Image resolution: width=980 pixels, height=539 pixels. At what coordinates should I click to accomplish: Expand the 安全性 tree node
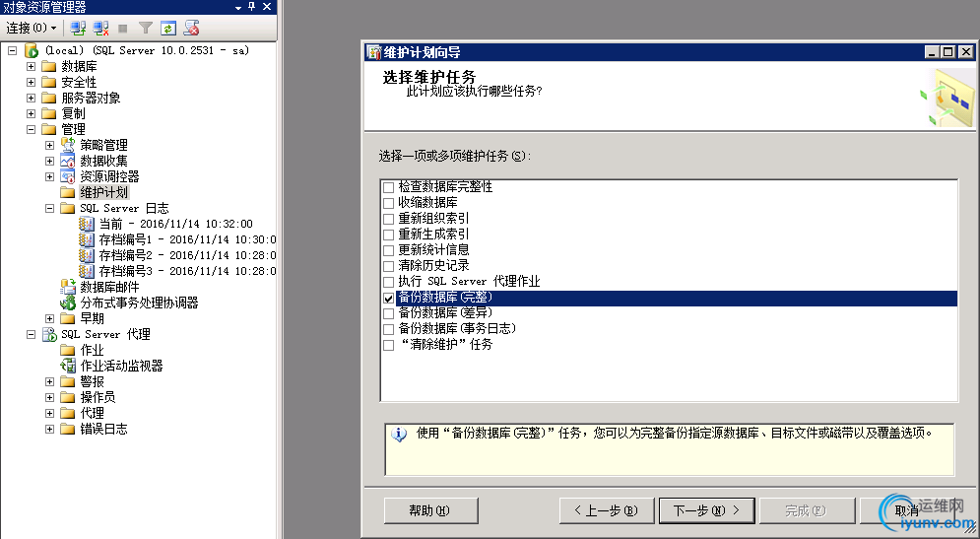click(31, 82)
